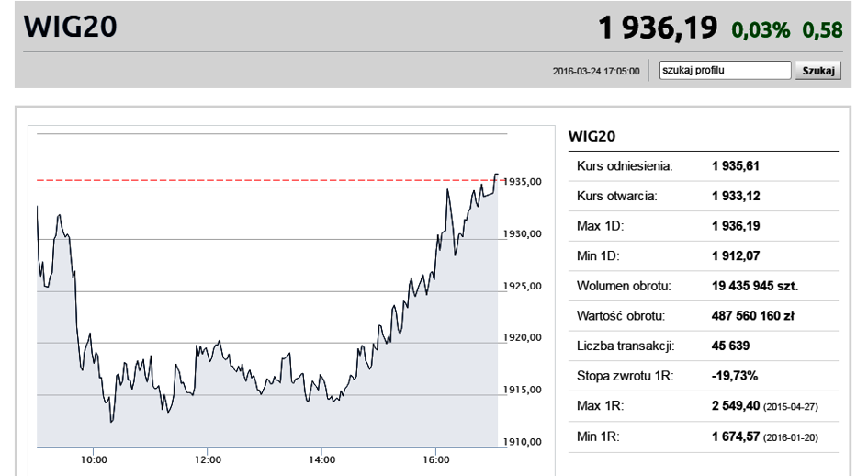Click the percentage change 0,03%
The width and height of the screenshot is (868, 476).
point(761,30)
